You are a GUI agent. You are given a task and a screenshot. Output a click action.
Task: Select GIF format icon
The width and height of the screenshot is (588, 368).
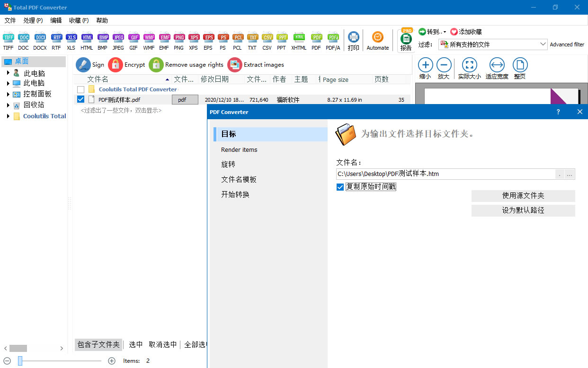134,37
